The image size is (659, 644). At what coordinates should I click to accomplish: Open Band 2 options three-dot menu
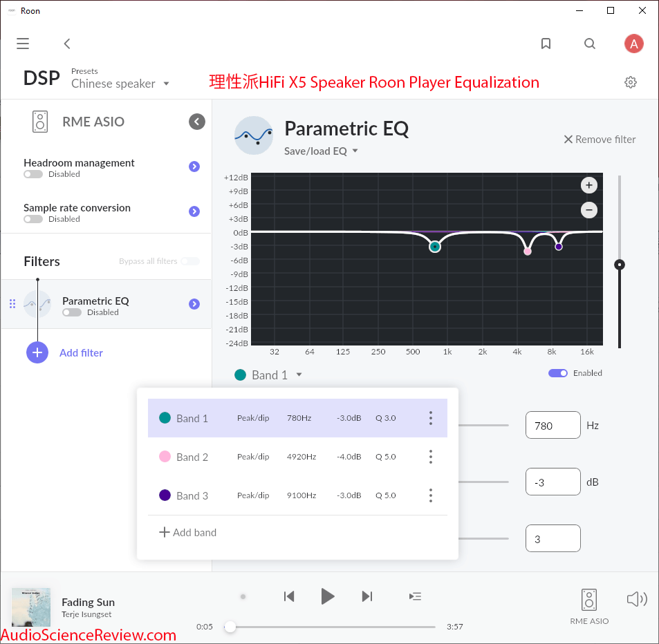pyautogui.click(x=430, y=457)
